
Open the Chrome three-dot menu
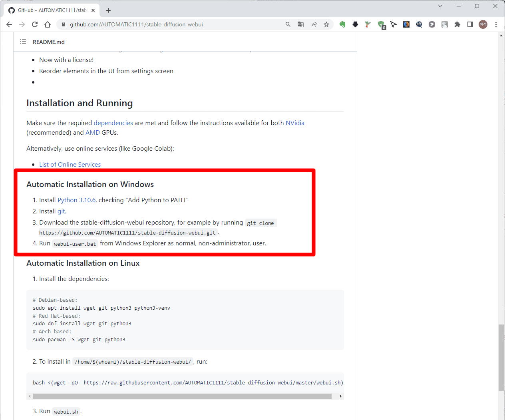tap(496, 24)
